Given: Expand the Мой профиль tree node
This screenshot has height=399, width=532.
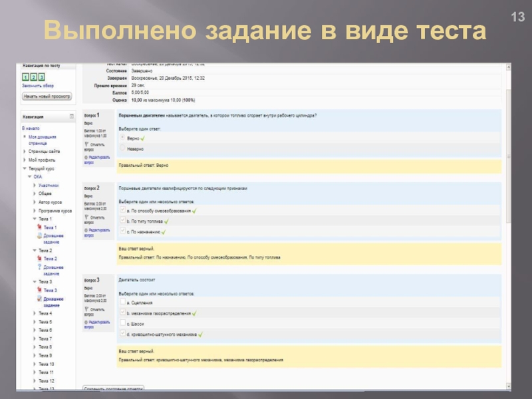Looking at the screenshot, I should coord(25,160).
